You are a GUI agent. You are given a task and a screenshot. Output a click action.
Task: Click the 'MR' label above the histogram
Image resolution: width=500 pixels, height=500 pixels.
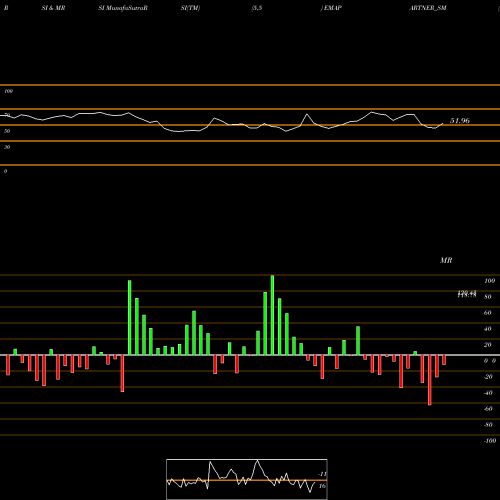click(x=446, y=260)
